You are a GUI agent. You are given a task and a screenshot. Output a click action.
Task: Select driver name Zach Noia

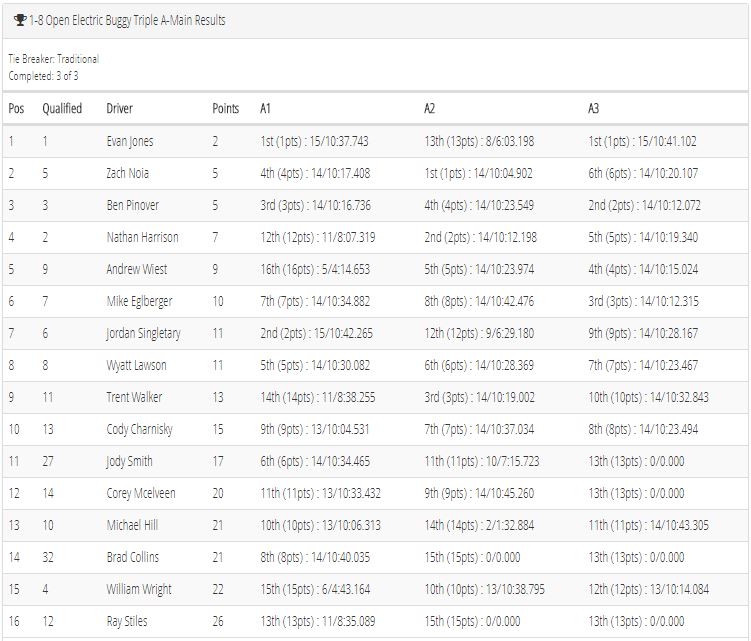coord(127,173)
